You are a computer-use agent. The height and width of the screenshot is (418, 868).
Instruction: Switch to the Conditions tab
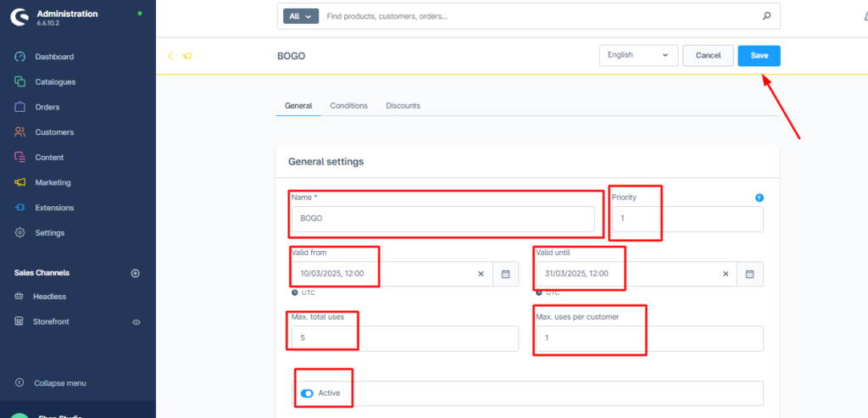(x=348, y=106)
